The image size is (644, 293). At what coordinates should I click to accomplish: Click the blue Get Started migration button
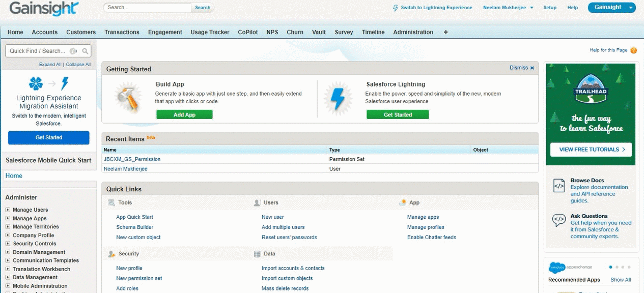(49, 137)
